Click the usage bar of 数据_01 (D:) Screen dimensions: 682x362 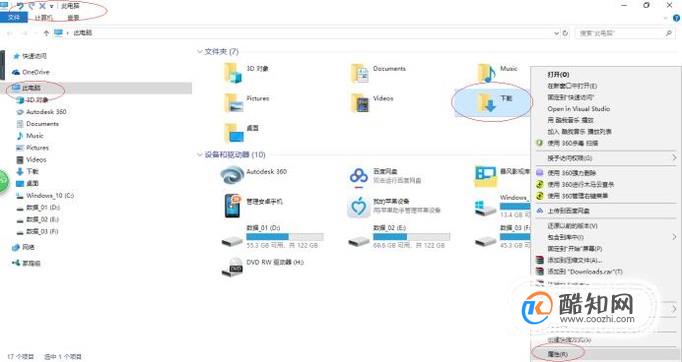pos(285,237)
